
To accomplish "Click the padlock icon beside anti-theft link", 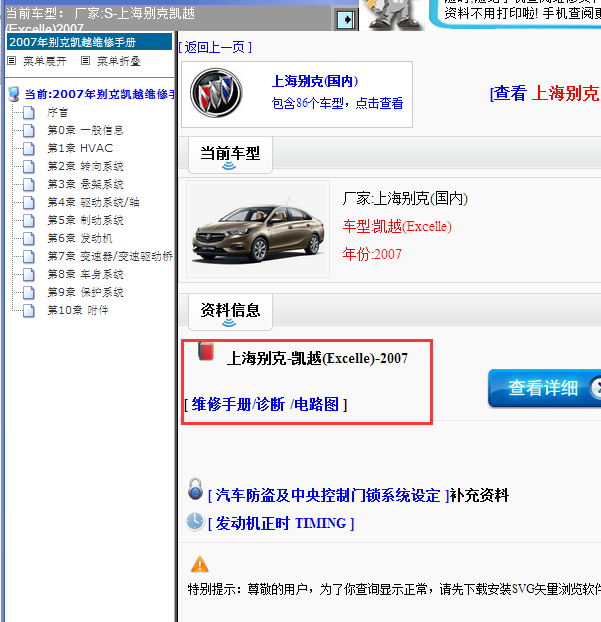I will [x=195, y=489].
